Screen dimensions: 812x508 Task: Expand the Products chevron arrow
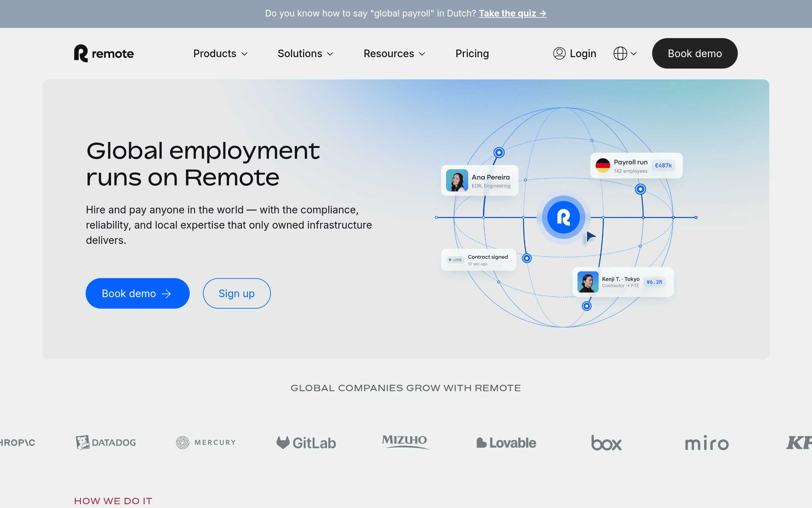[x=245, y=54]
